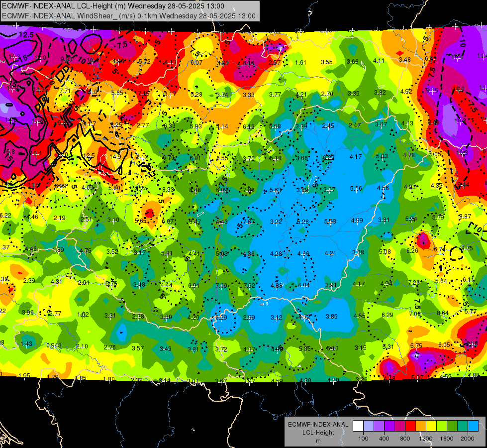The image size is (487, 448).
Task: Click the 'WindShear_ (m/s) 0-1km' title line
Action: pos(128,16)
